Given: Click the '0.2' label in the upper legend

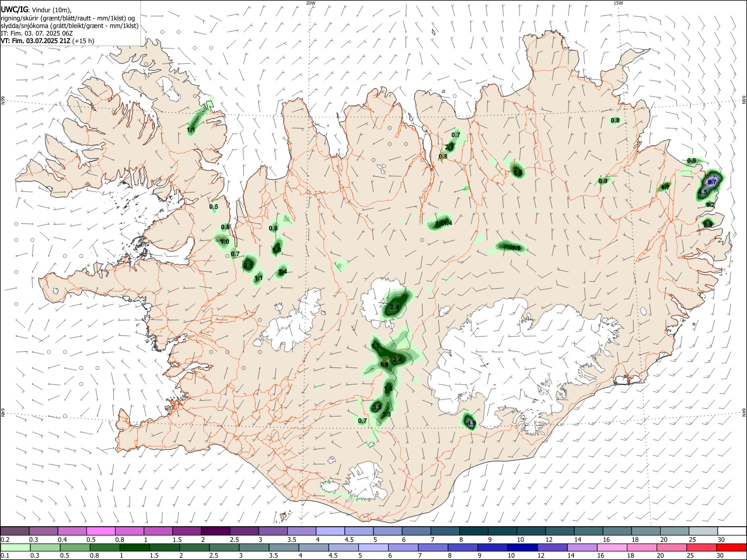Looking at the screenshot, I should (x=4, y=540).
